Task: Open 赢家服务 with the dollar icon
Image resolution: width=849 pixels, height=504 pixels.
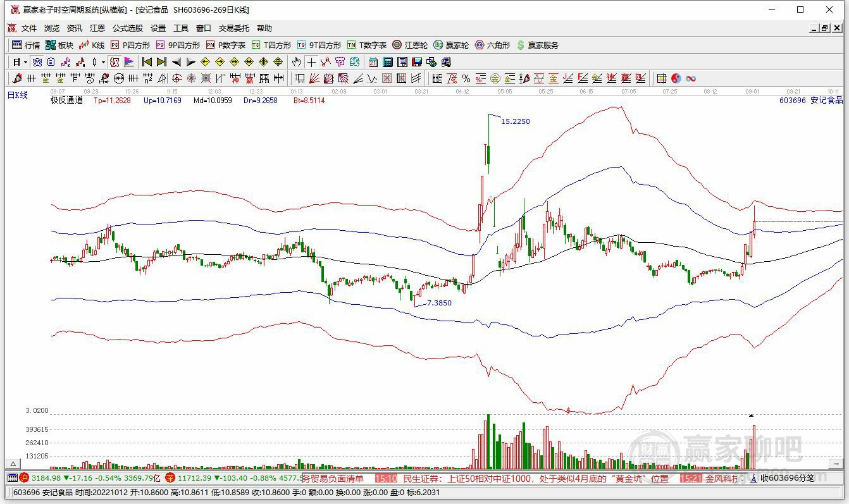Action: click(538, 45)
